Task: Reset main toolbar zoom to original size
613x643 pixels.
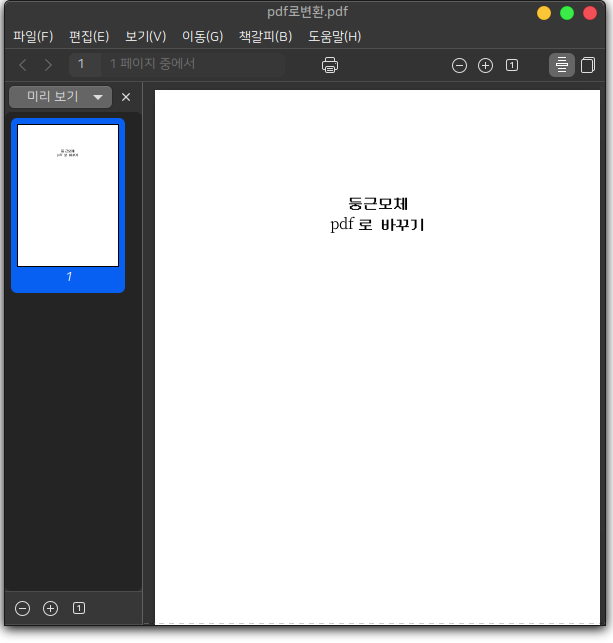Action: coord(512,65)
